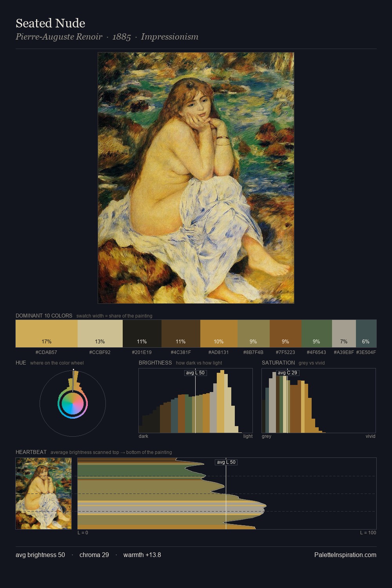392x588 pixels.
Task: Click the 'vivid' axis label
Action: (370, 436)
